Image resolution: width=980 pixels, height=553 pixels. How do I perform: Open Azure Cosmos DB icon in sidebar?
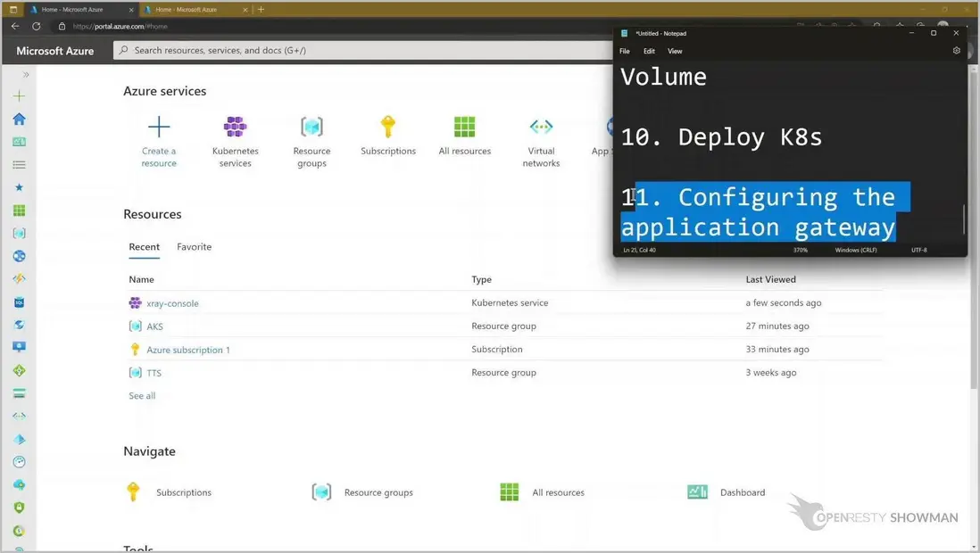coord(20,325)
